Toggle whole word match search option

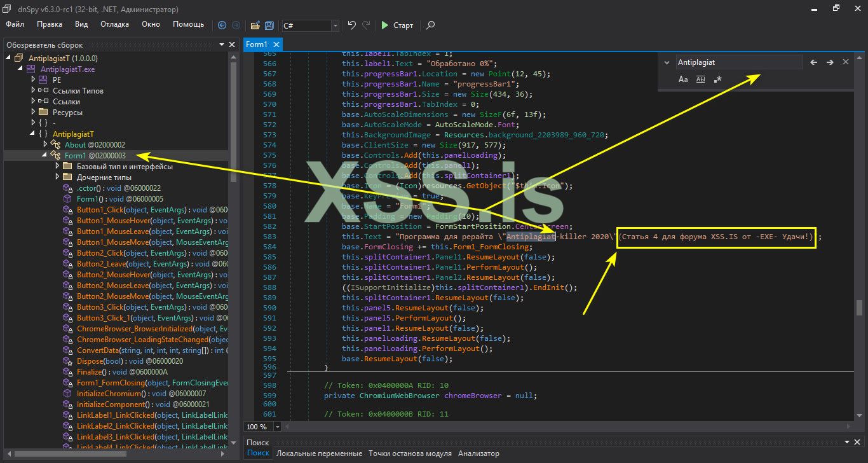point(700,79)
